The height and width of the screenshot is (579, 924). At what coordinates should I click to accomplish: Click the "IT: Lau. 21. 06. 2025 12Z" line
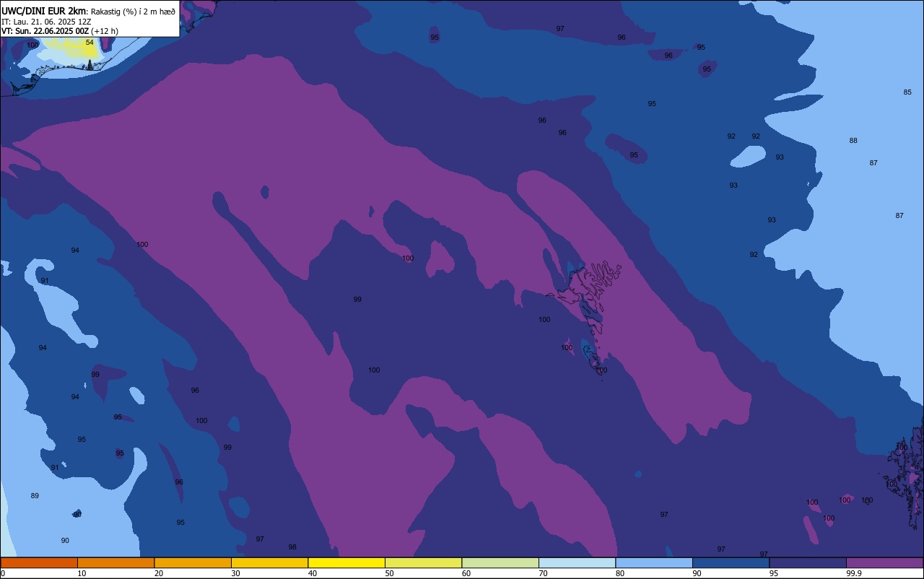click(x=46, y=22)
